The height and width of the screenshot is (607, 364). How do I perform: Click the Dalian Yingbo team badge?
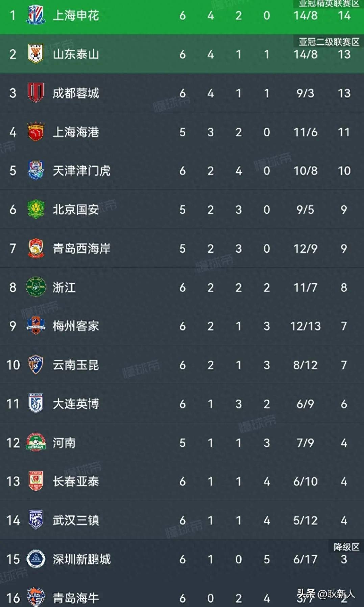(36, 403)
